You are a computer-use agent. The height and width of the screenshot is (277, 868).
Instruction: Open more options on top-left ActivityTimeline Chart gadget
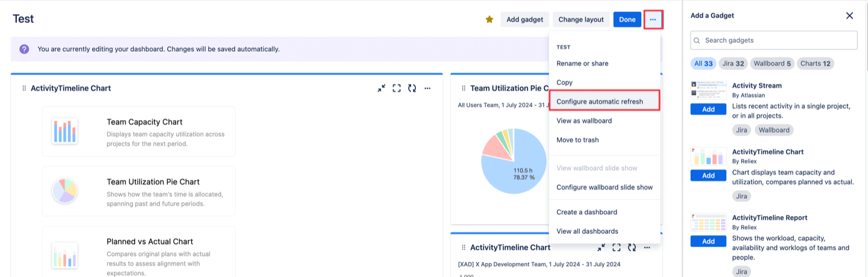[427, 88]
